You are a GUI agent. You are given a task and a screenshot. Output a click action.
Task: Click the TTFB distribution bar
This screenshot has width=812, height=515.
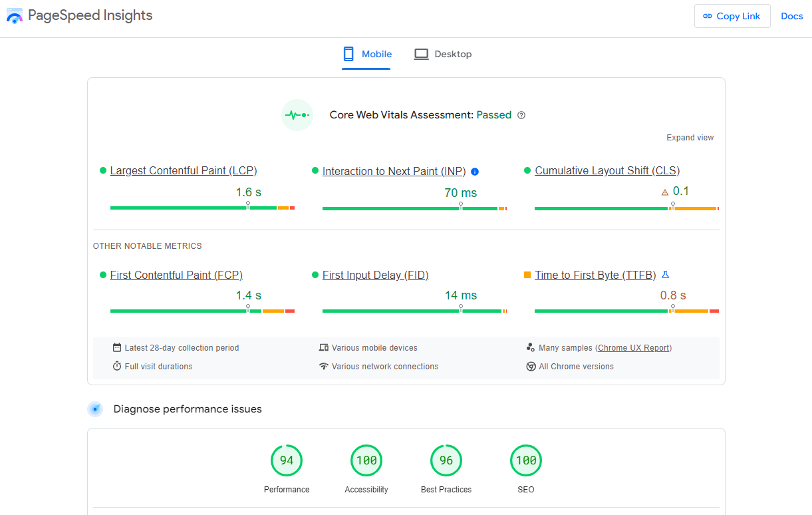tap(626, 311)
